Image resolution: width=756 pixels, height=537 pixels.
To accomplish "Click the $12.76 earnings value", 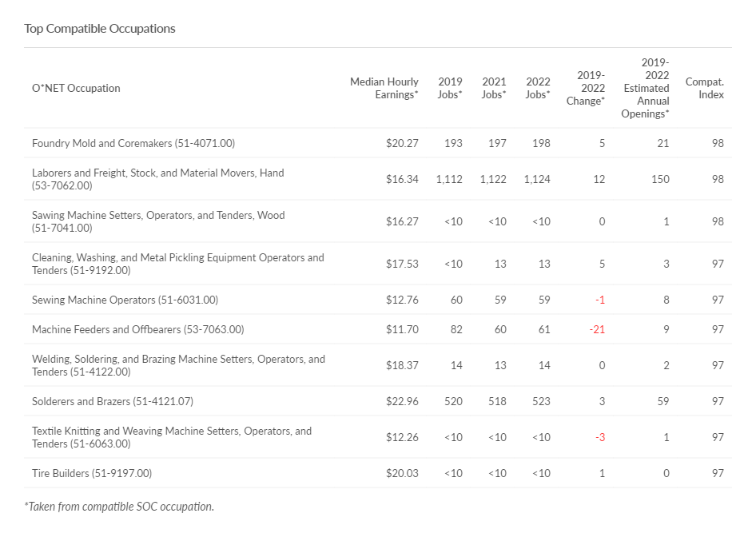I will click(x=402, y=300).
